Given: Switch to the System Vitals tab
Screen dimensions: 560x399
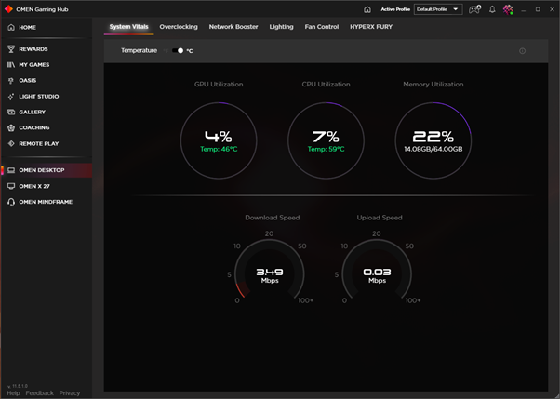Looking at the screenshot, I should 129,27.
